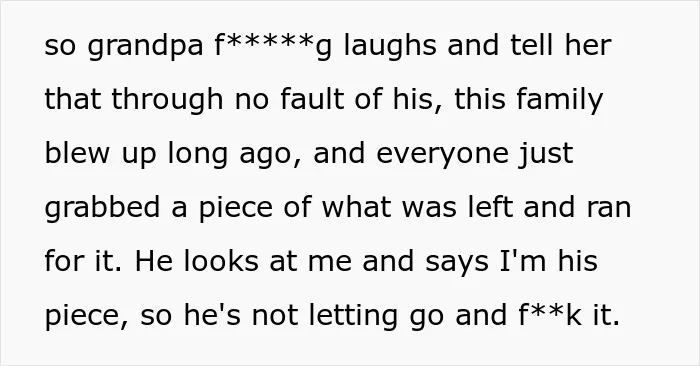Click the word "family"

point(560,100)
